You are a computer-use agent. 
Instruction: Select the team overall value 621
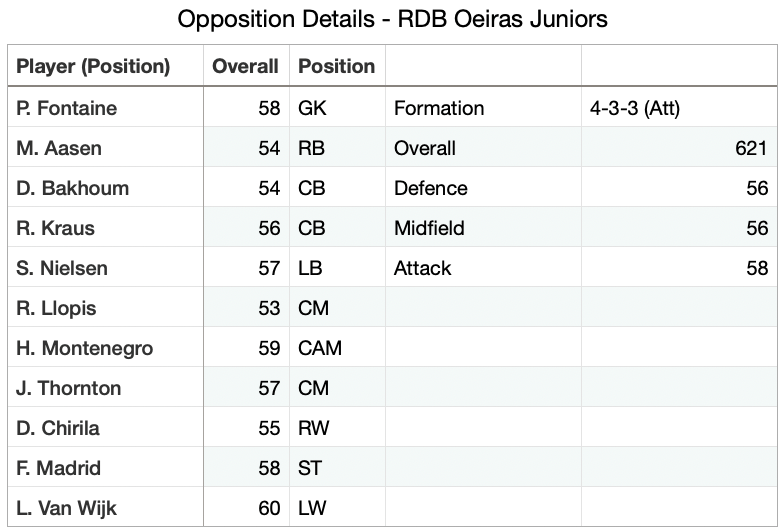(x=749, y=148)
